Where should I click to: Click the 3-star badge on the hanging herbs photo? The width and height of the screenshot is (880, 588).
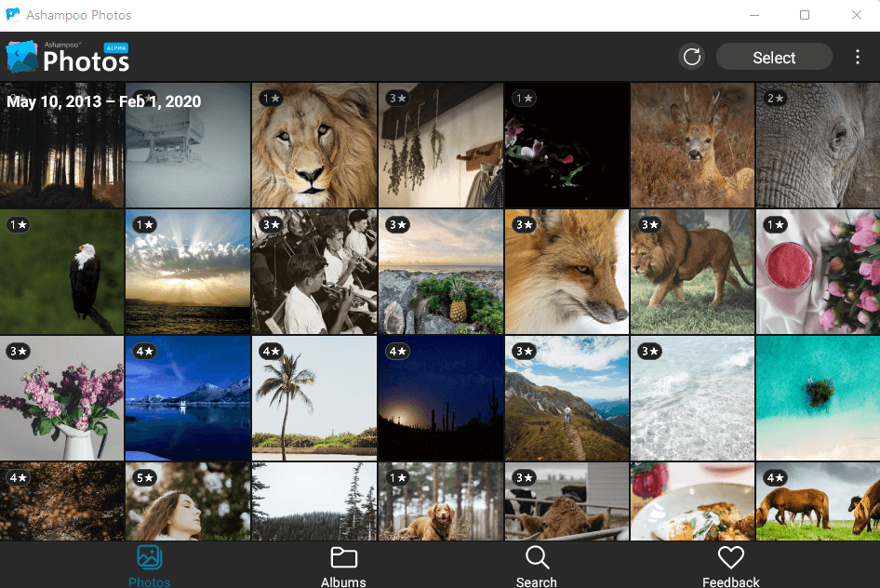click(397, 99)
